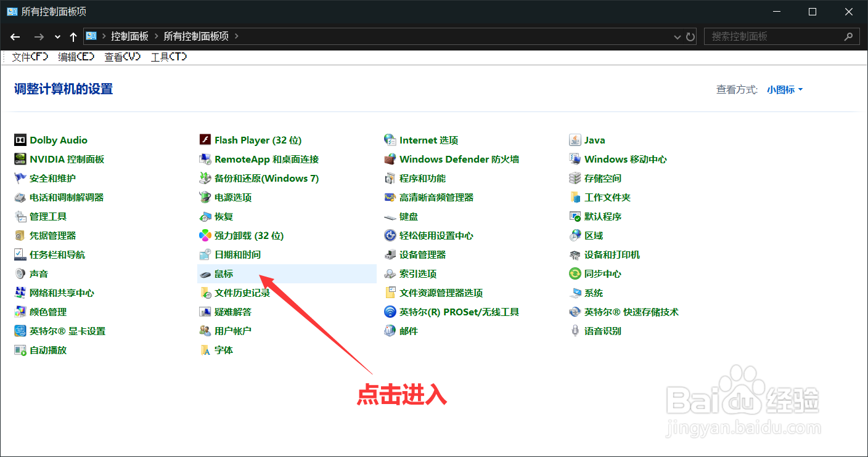Click the 邮件 mail icon
This screenshot has width=868, height=457.
click(x=390, y=331)
